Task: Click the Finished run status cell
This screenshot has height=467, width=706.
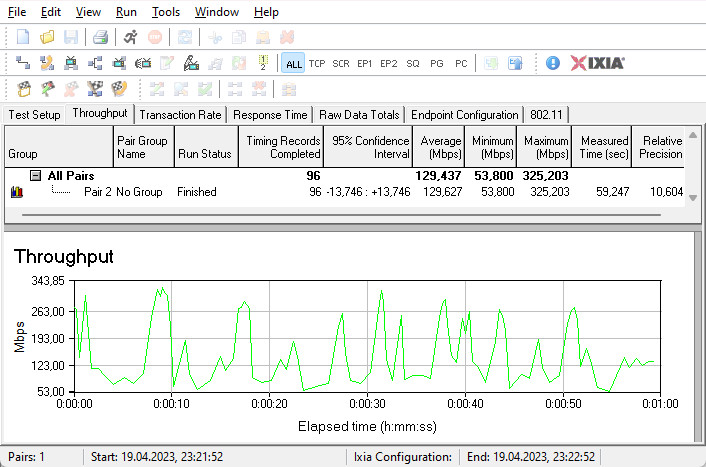Action: 197,192
